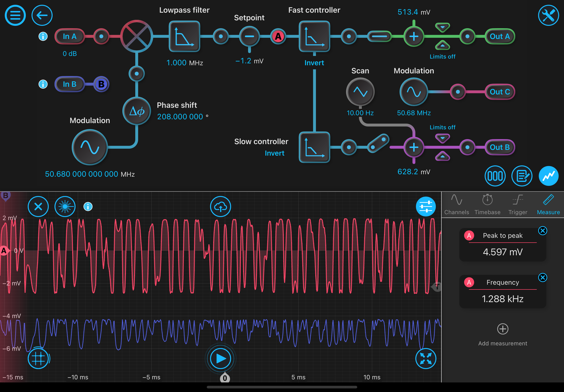Change the In A 0 dB attenuation
The width and height of the screenshot is (564, 392).
pyautogui.click(x=70, y=54)
